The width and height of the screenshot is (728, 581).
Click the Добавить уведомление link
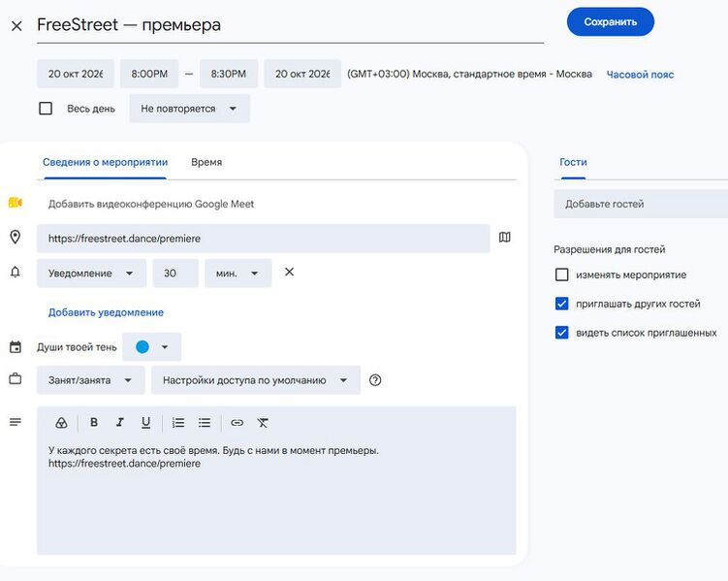pos(106,312)
